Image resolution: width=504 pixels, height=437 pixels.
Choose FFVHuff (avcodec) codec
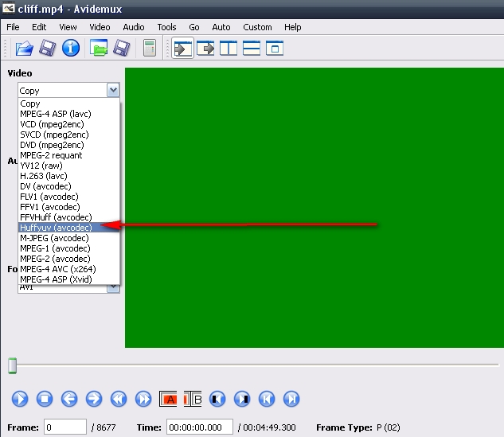coord(69,217)
